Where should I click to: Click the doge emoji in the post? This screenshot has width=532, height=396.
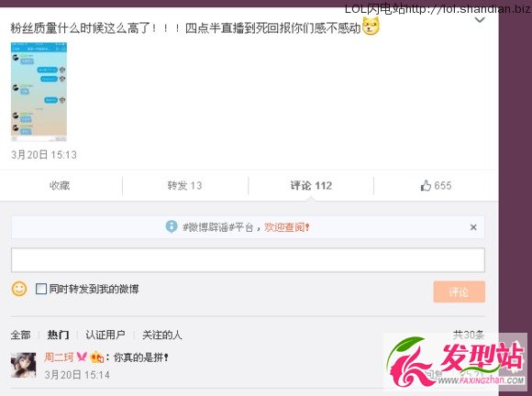pyautogui.click(x=371, y=27)
